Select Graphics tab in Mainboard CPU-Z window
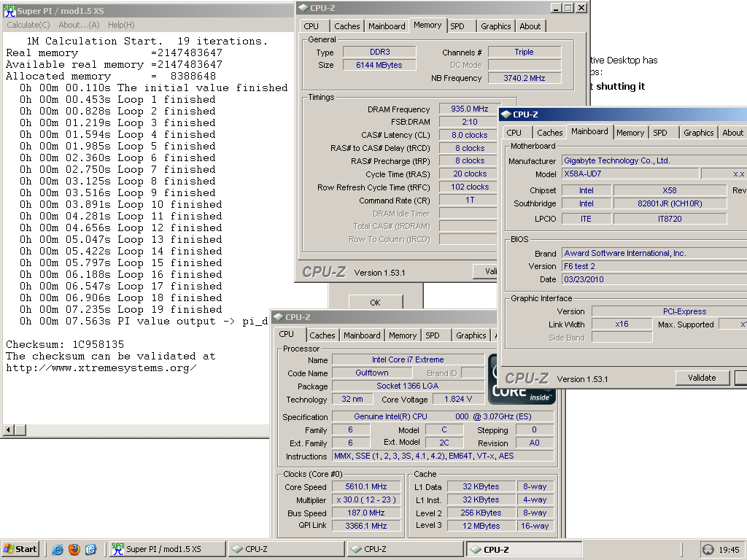This screenshot has height=560, width=747. (698, 133)
